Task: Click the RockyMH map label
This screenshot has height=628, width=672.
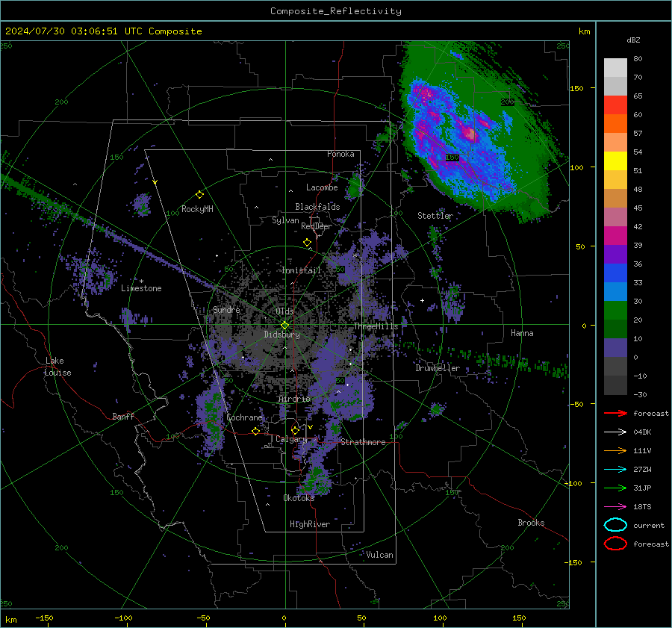Action: (x=197, y=209)
